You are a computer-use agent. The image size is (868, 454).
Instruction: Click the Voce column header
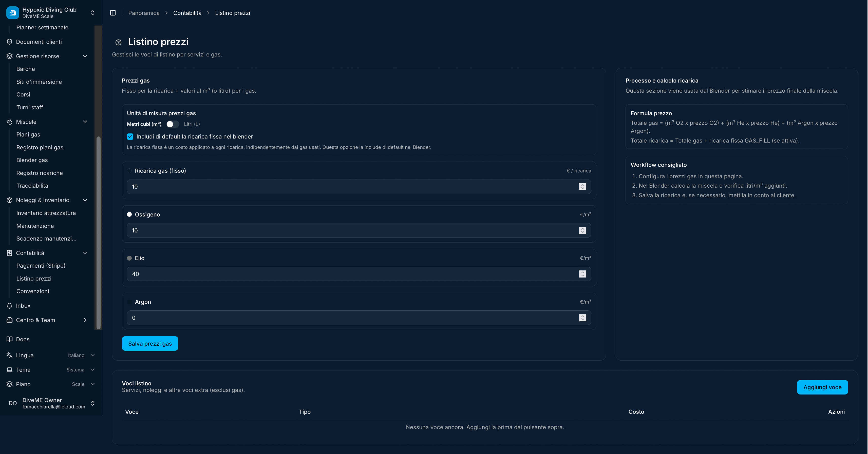[x=132, y=411]
